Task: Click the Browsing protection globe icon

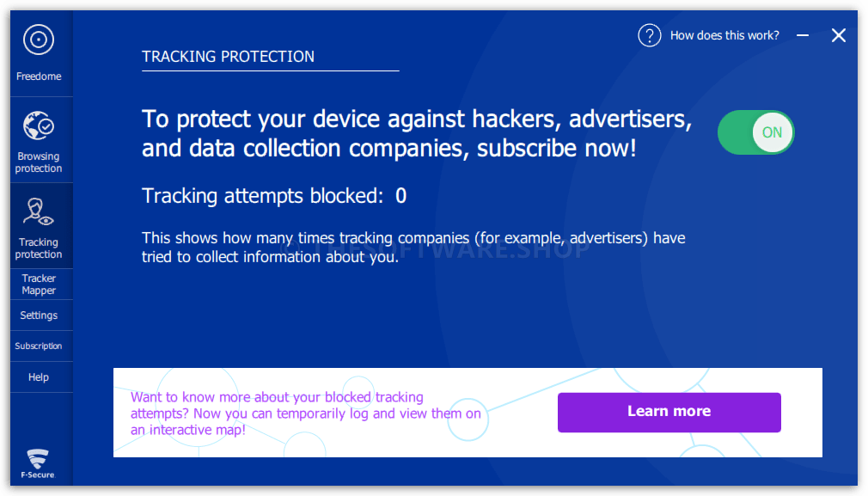Action: [38, 126]
